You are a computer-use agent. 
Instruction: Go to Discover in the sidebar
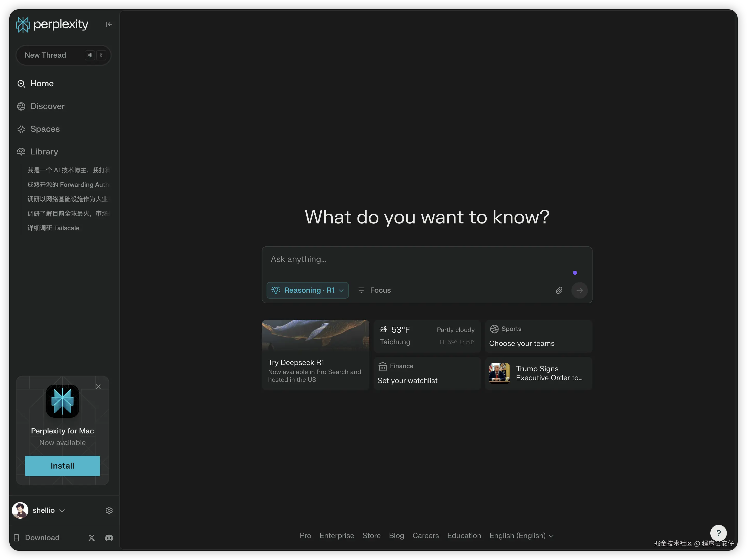47,106
